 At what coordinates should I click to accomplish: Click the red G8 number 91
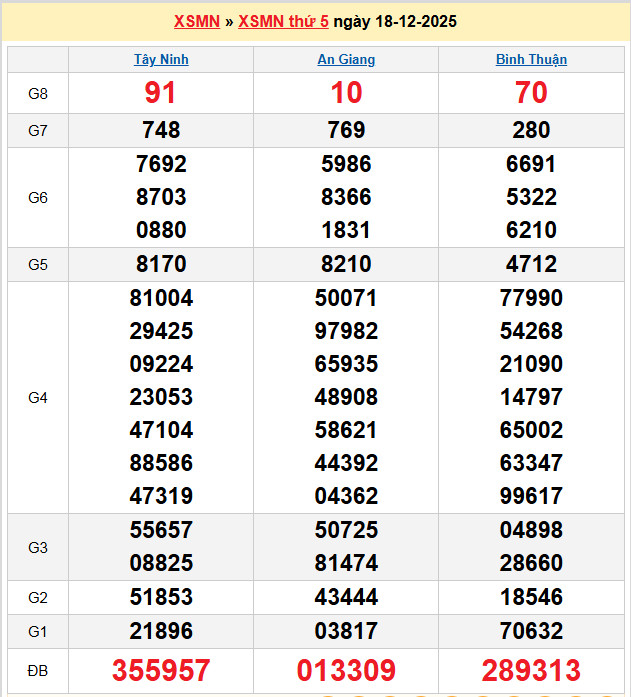(x=161, y=93)
